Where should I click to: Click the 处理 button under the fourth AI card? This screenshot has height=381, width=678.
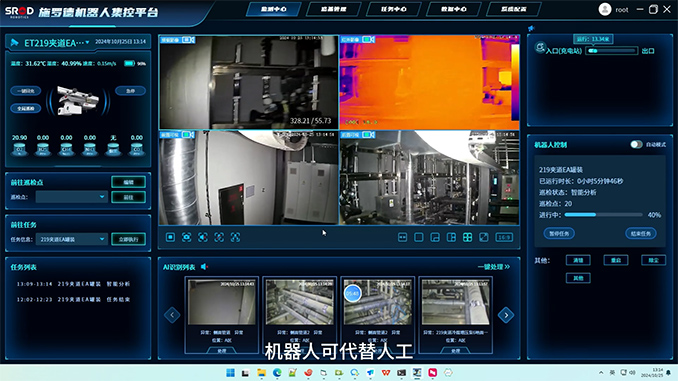(456, 351)
